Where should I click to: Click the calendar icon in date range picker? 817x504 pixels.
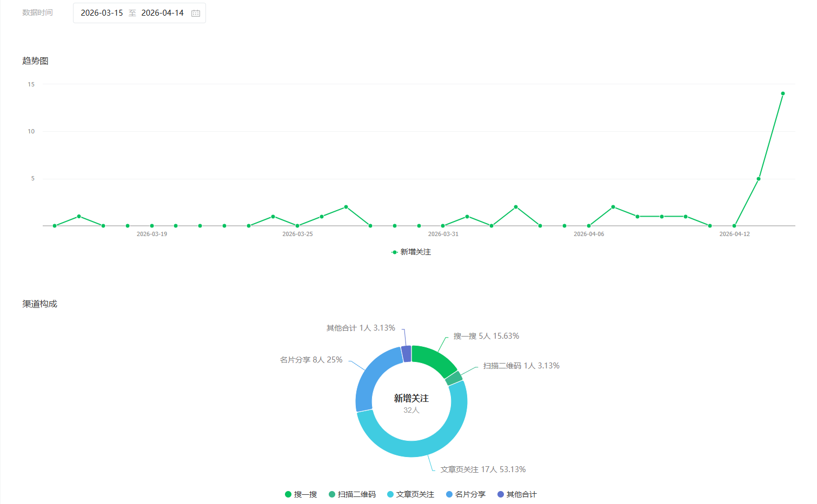pos(196,13)
